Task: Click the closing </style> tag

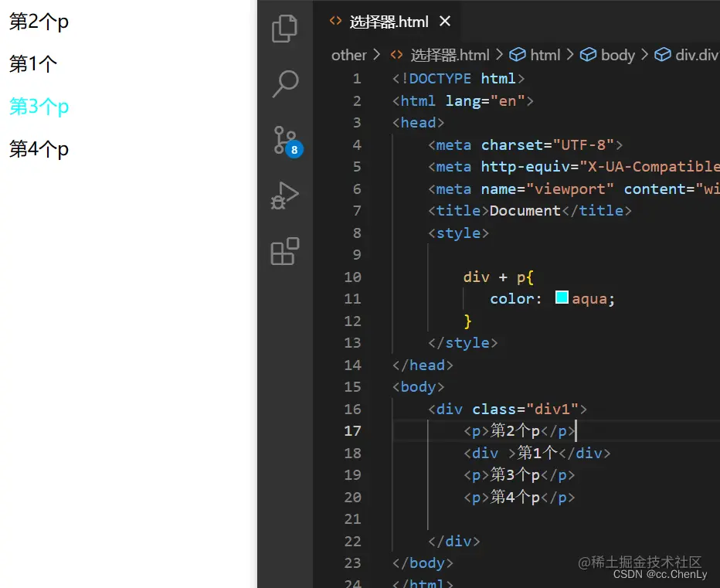Action: tap(463, 343)
